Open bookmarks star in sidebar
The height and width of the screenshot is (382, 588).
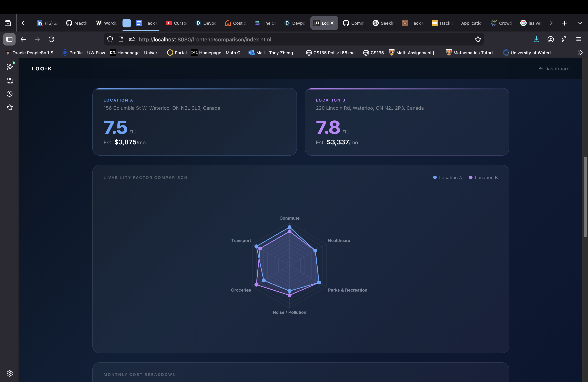tap(10, 108)
